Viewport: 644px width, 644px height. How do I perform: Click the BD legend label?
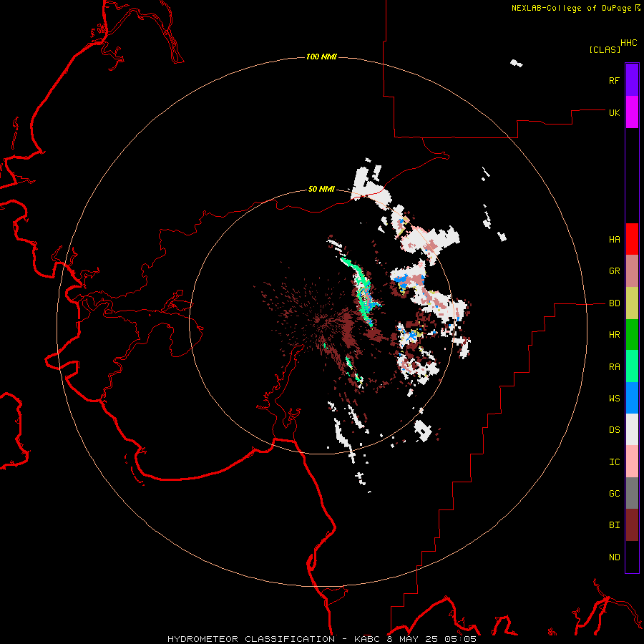point(614,303)
